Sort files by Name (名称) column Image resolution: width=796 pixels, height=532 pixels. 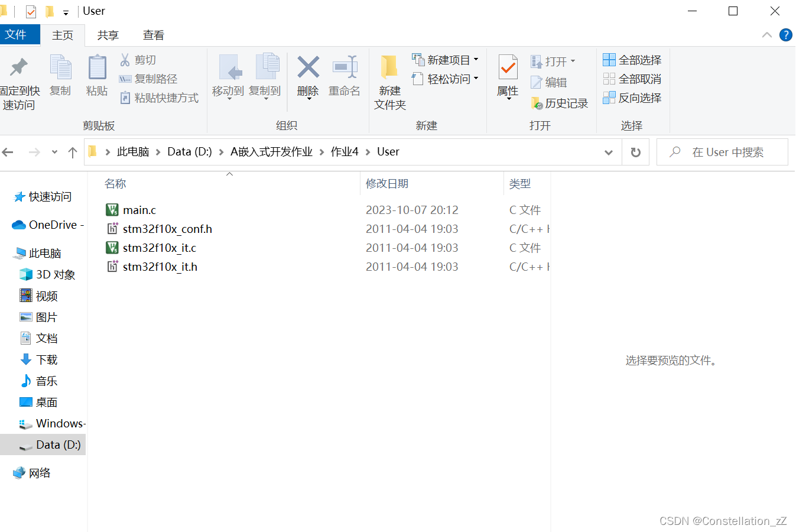(x=115, y=184)
